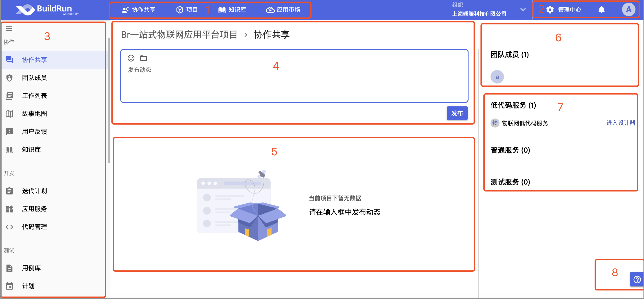Screen dimensions: 644x299
Task: Click the 进入设计器 link
Action: [620, 123]
